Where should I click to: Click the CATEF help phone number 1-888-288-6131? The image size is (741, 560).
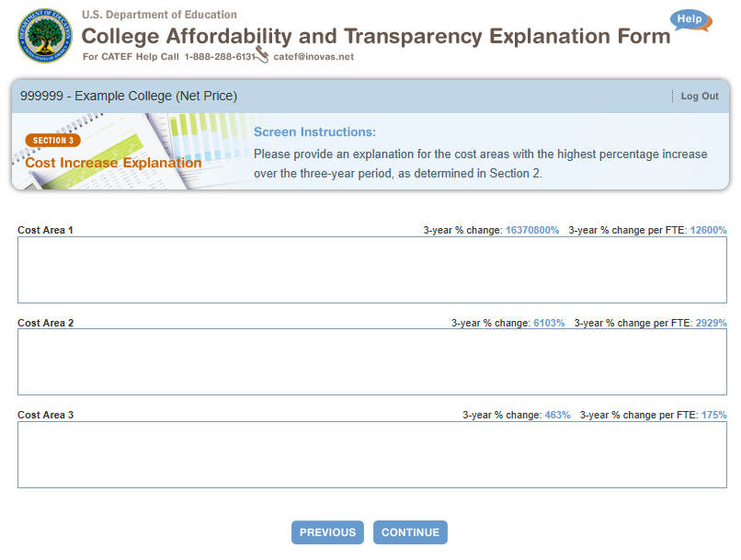click(x=219, y=57)
